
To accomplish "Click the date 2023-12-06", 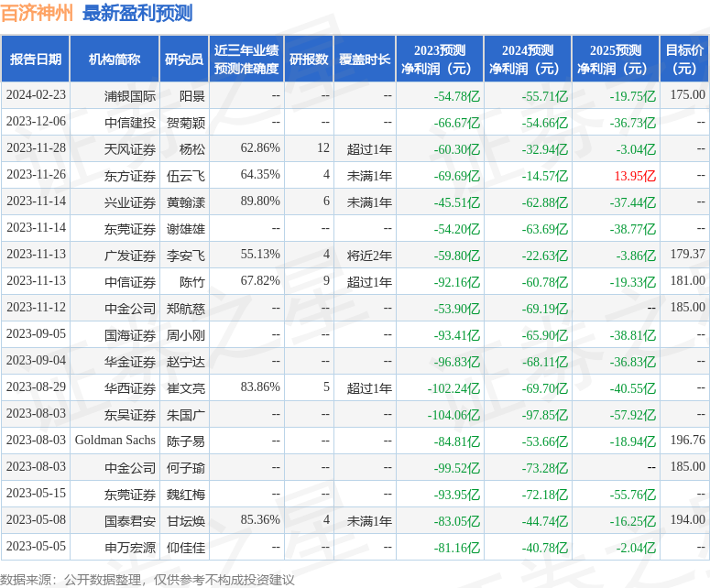I will [36, 121].
